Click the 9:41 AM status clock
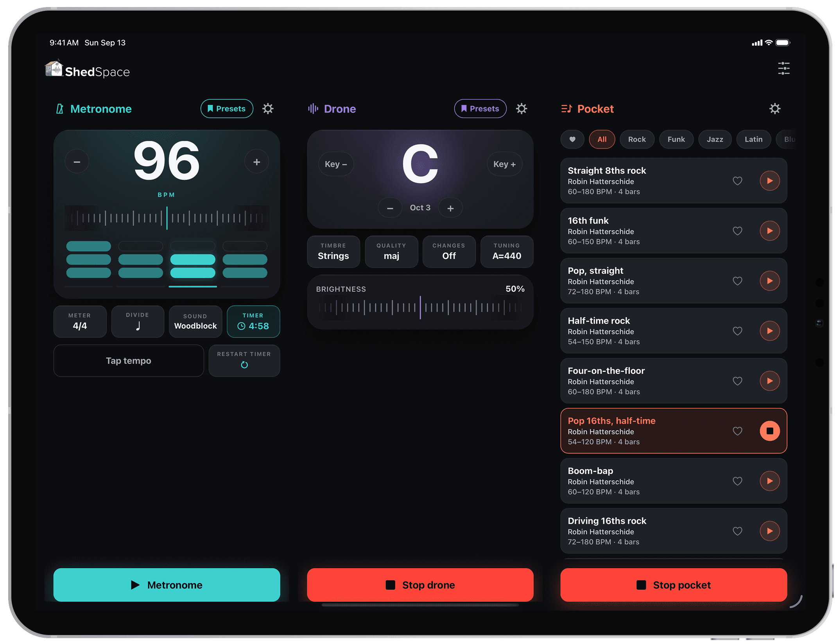The image size is (837, 644). (x=64, y=43)
